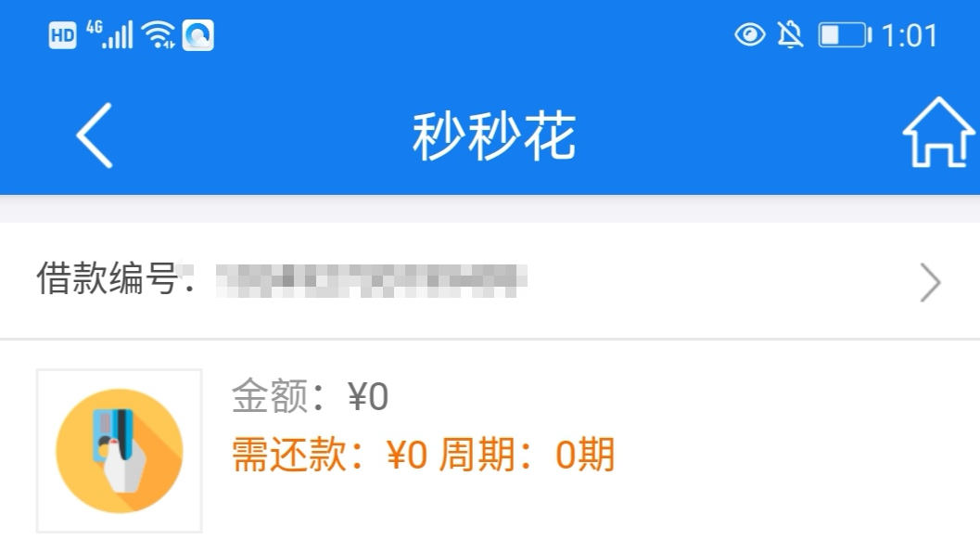Tap the blurred loan number value
980x540 pixels.
(x=371, y=280)
